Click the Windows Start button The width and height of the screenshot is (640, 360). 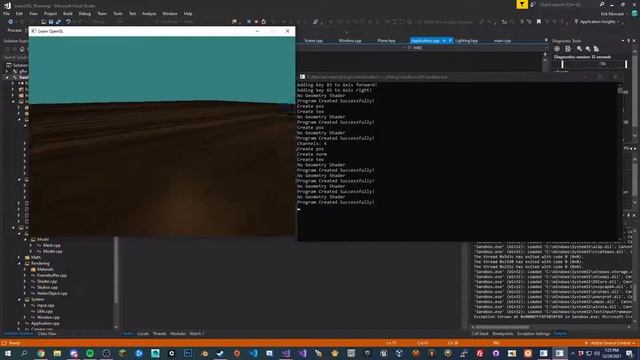pyautogui.click(x=8, y=353)
